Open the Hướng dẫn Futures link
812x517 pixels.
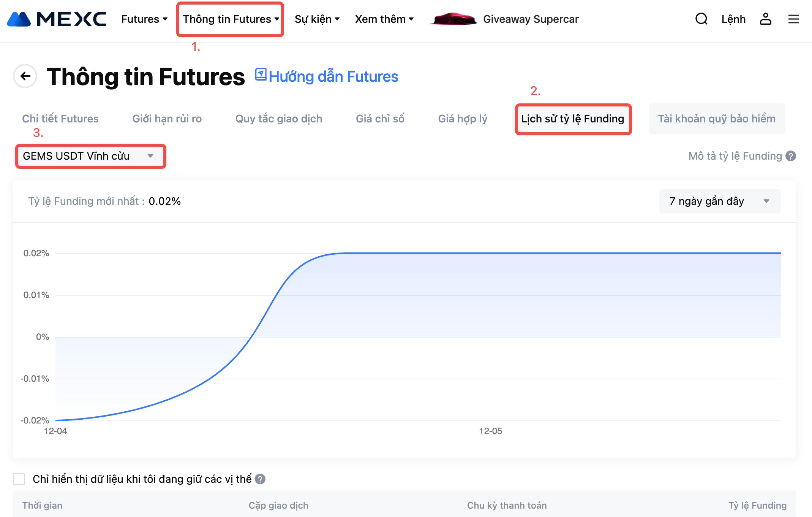pos(333,77)
